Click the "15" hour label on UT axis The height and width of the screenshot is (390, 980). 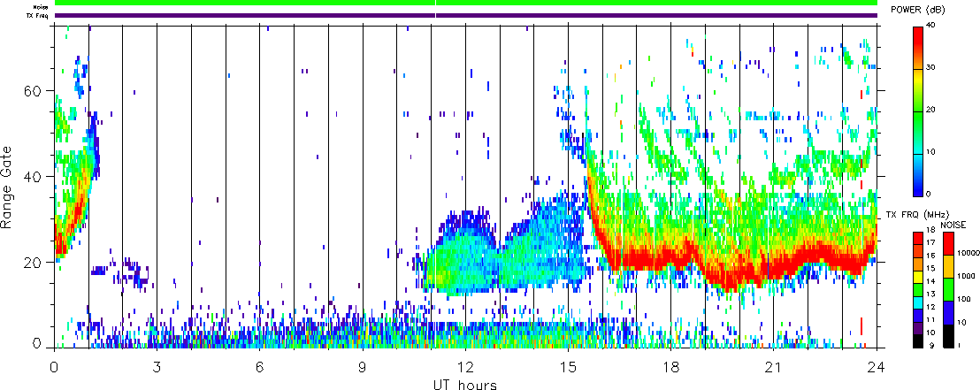(x=568, y=366)
